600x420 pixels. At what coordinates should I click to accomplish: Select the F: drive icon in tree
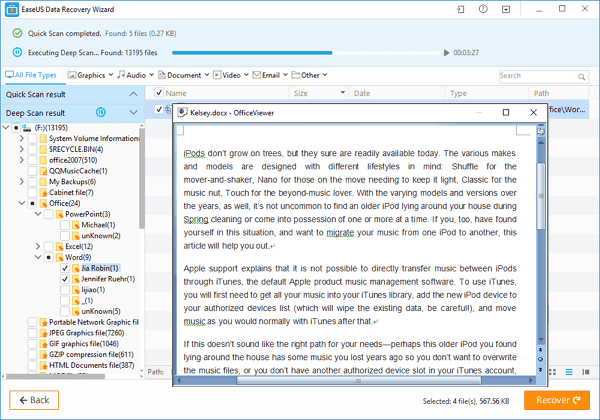pyautogui.click(x=26, y=127)
